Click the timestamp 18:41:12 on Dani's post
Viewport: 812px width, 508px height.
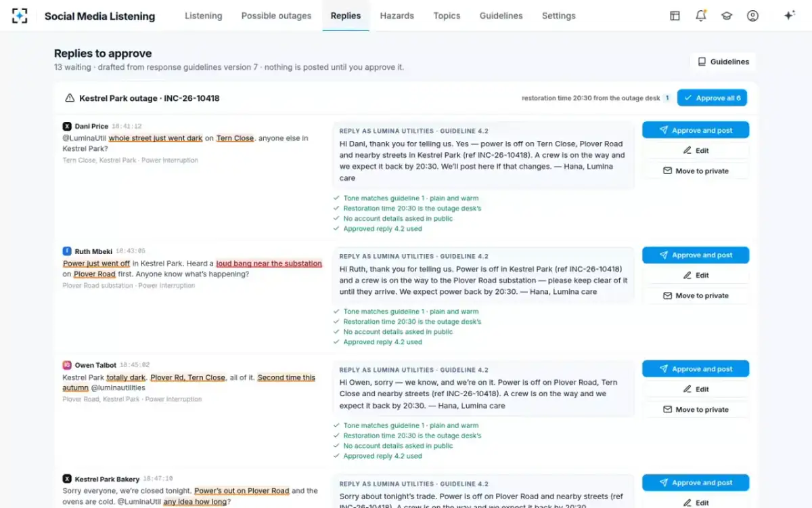(127, 126)
